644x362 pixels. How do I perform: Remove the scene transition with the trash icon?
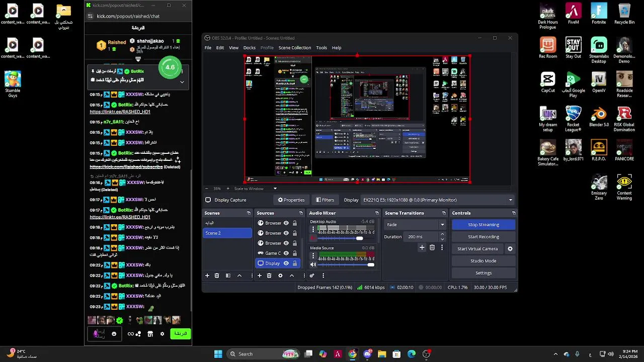pos(432,247)
